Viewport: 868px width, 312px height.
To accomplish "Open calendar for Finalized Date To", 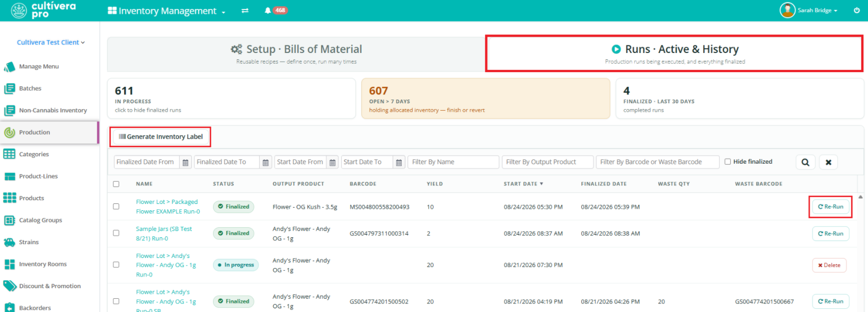I will coord(266,162).
